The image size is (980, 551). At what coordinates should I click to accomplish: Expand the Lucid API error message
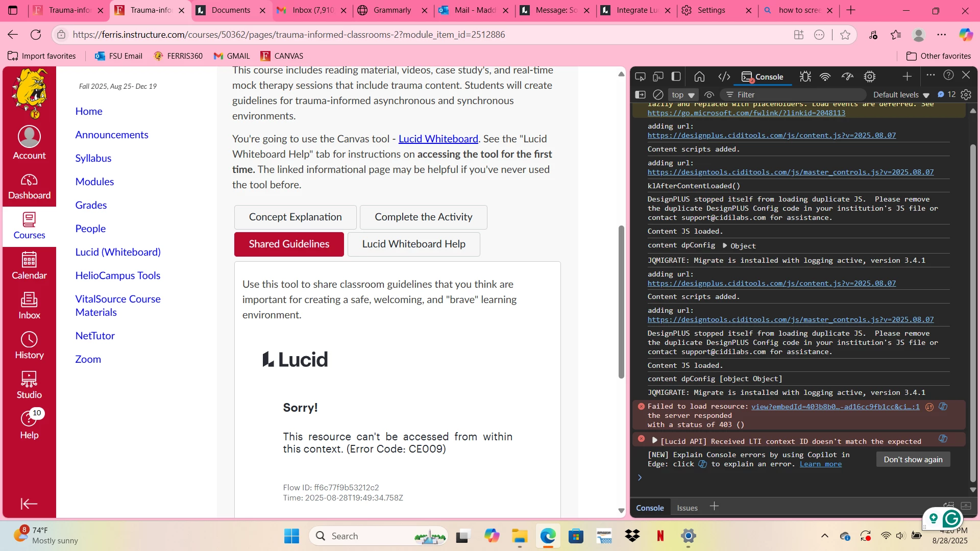pyautogui.click(x=654, y=440)
